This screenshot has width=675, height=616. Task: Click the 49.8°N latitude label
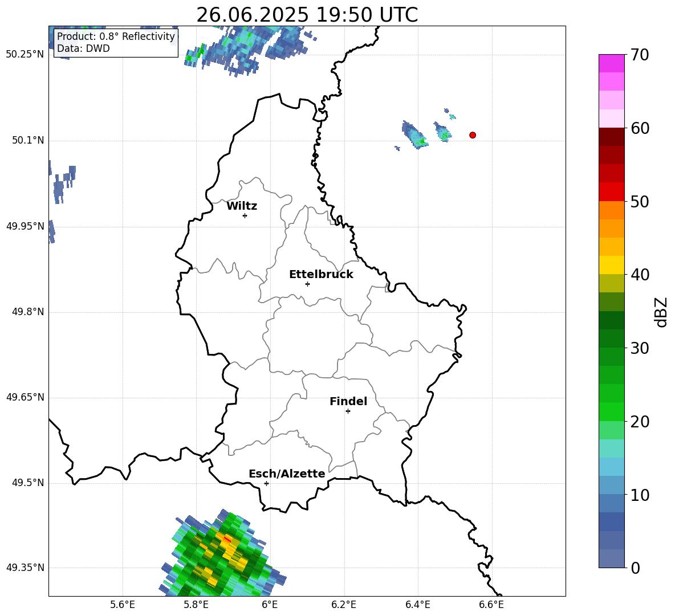(28, 312)
